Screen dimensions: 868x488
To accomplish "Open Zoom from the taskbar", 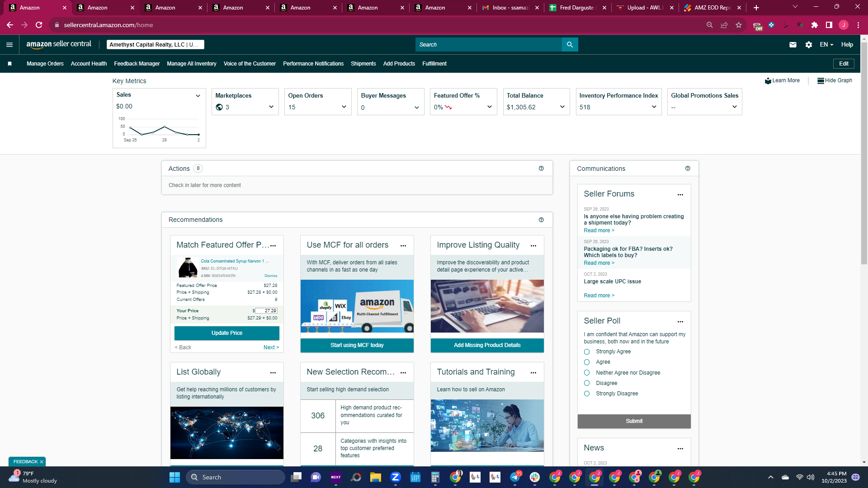I will coord(396,477).
